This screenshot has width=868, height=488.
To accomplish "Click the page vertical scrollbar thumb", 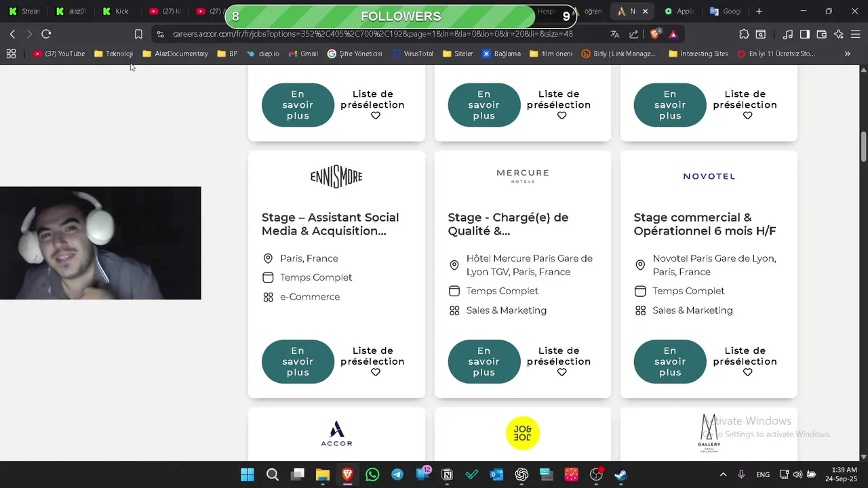I will [x=863, y=147].
